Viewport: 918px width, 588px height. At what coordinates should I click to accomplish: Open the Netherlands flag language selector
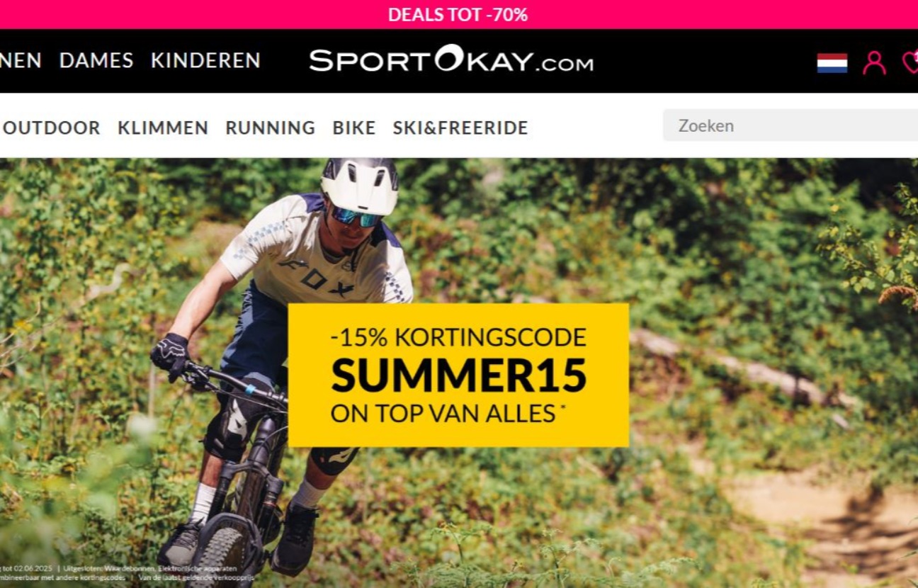click(x=832, y=63)
